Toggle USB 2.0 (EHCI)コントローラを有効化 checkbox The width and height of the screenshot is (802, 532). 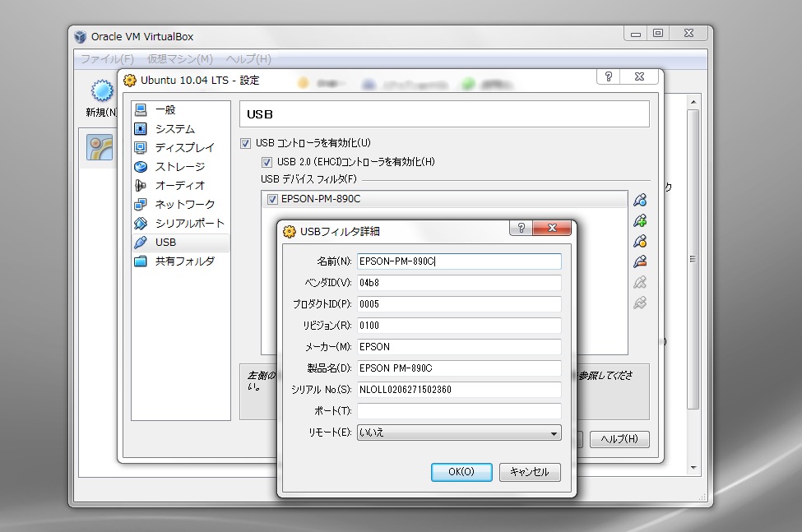click(267, 163)
